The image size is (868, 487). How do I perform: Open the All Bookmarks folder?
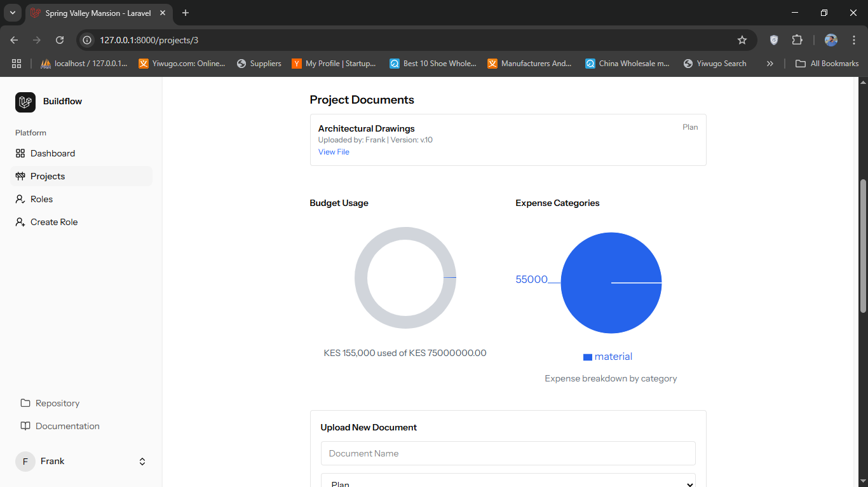click(x=827, y=64)
